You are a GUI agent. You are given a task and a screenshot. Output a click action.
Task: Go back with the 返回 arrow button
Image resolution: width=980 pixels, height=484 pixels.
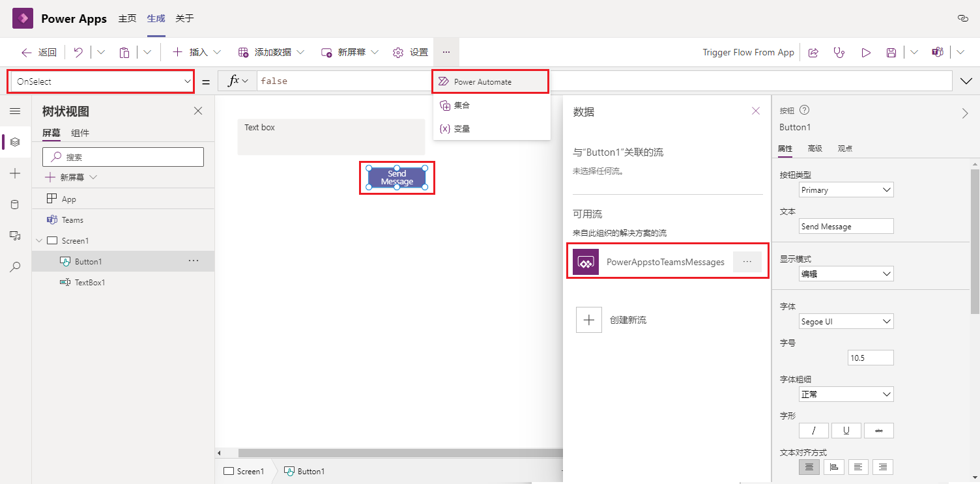click(x=38, y=52)
